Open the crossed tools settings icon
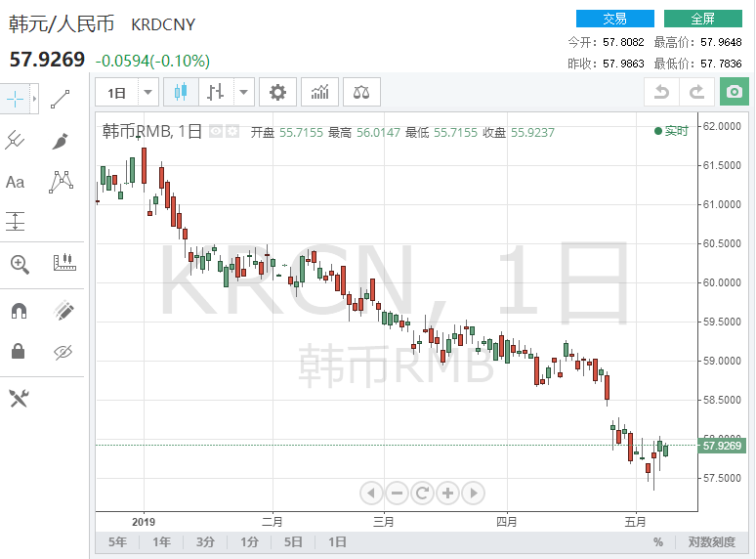 [20, 398]
